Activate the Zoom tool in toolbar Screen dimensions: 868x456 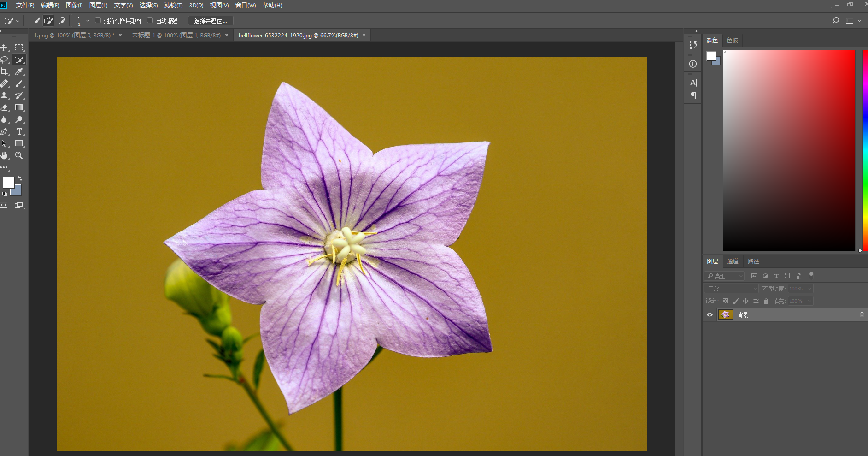coord(19,155)
